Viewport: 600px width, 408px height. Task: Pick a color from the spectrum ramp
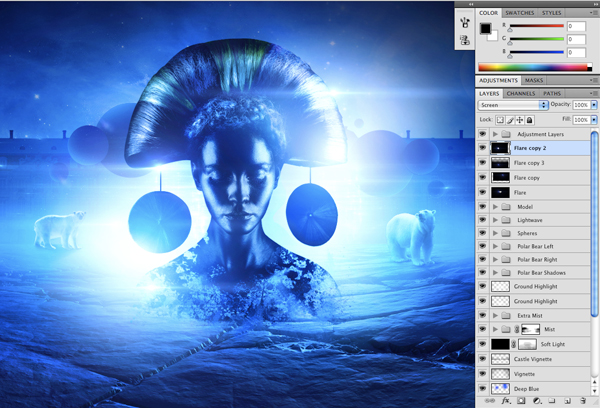[x=535, y=68]
